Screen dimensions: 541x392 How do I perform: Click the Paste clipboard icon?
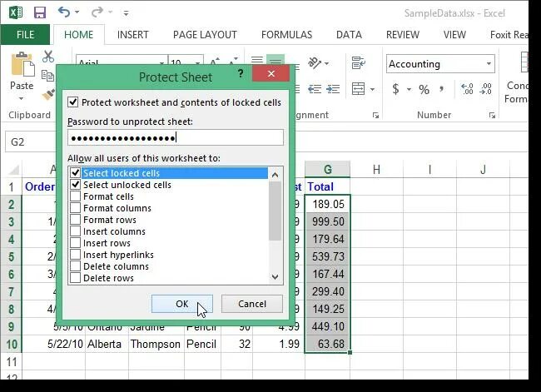coord(22,65)
